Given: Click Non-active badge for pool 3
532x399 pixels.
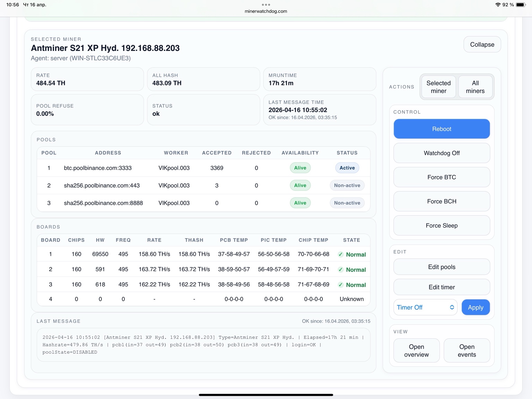Looking at the screenshot, I should pos(347,203).
